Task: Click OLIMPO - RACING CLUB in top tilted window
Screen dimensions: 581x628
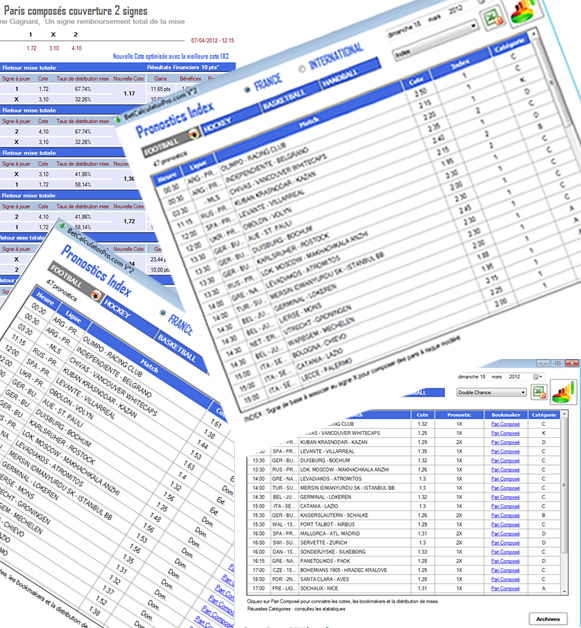Action: [x=253, y=156]
